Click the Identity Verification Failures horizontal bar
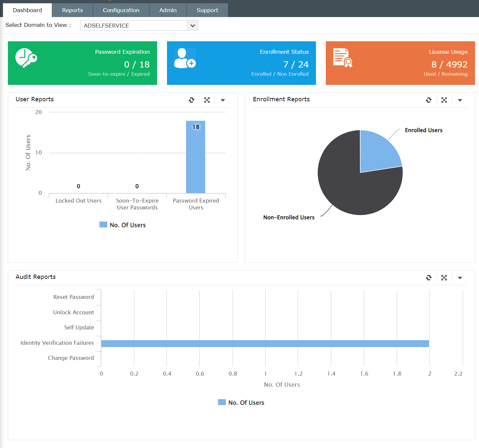 tap(265, 343)
